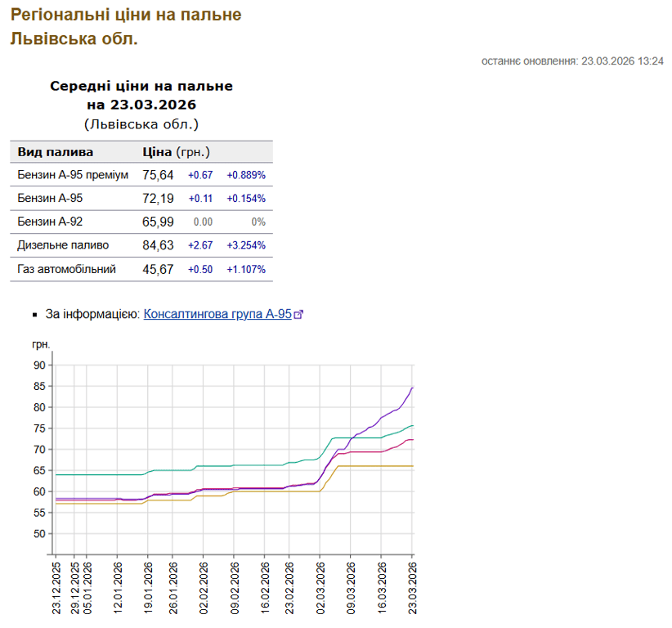
Task: Click the Львівська обл. page subtitle
Action: coord(74,38)
